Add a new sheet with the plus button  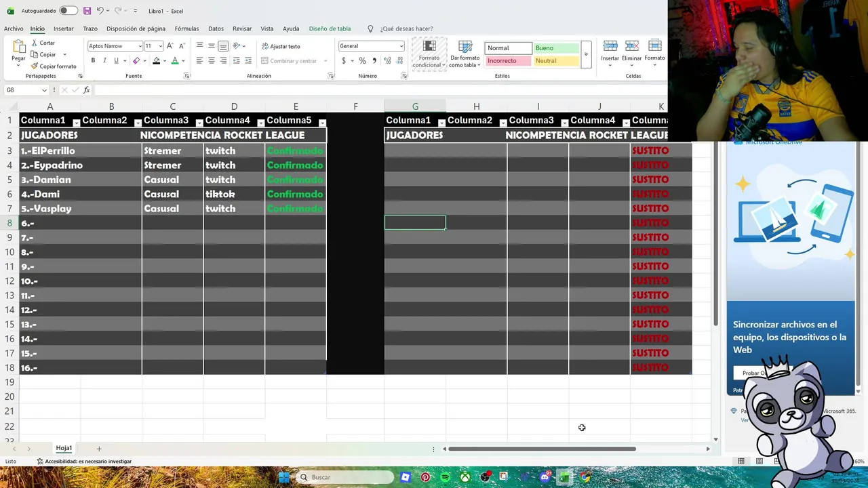98,448
